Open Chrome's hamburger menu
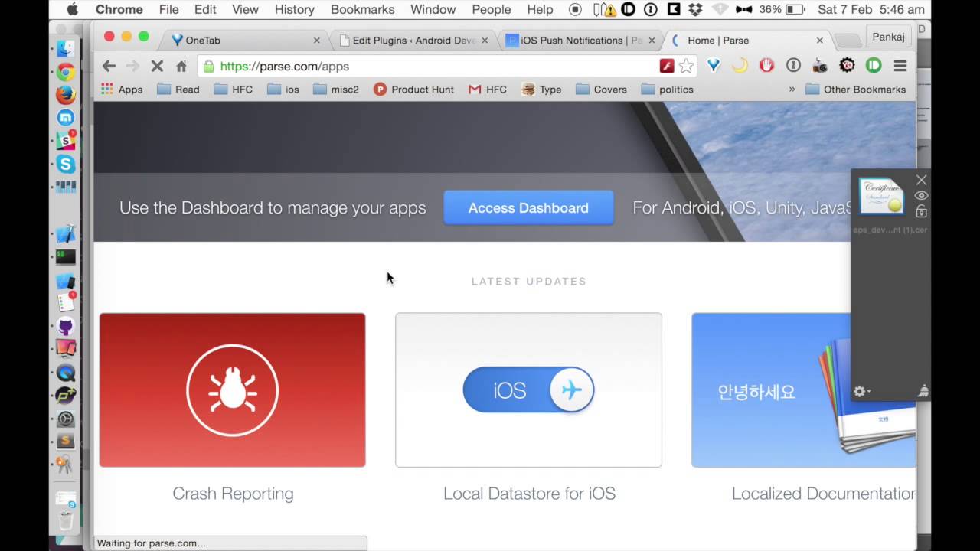 coord(900,66)
